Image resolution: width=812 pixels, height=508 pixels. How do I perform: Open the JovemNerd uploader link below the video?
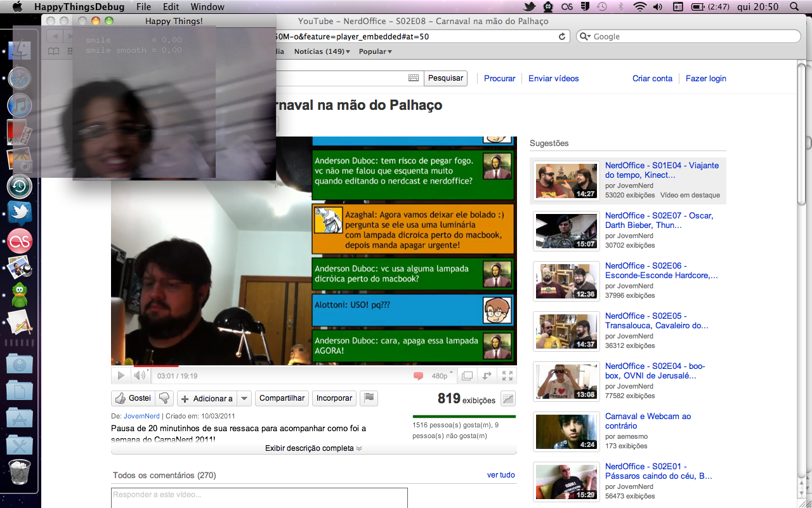click(141, 417)
